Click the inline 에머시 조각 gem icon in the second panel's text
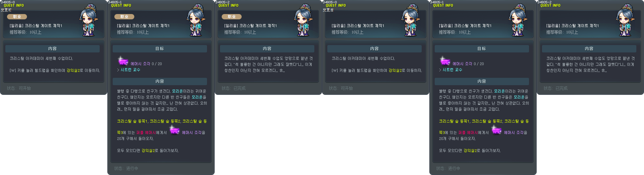Screen dimensions: 644x175 point(175,130)
